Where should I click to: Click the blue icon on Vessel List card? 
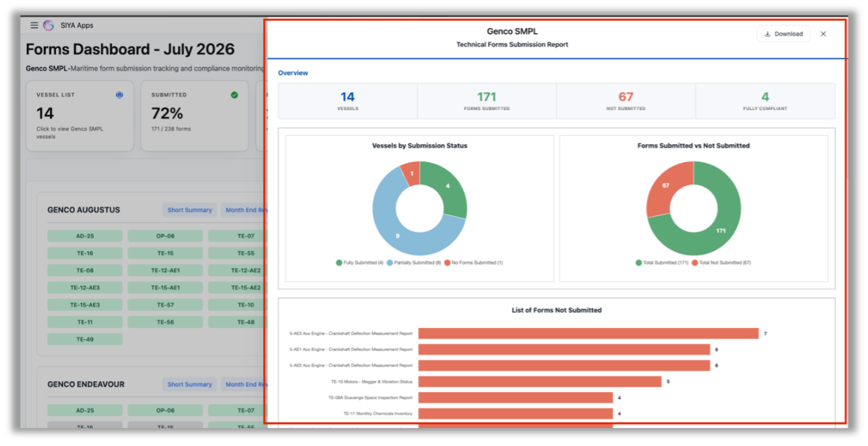119,95
